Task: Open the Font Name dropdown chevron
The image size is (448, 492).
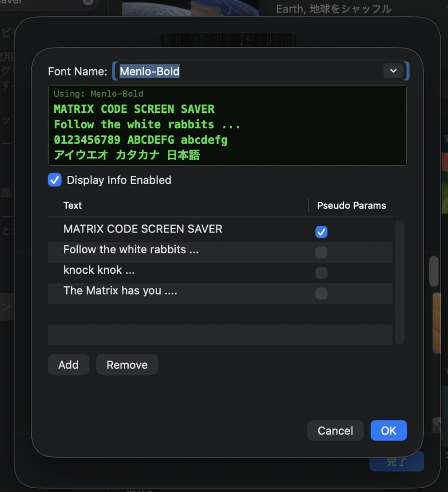Action: (x=393, y=71)
